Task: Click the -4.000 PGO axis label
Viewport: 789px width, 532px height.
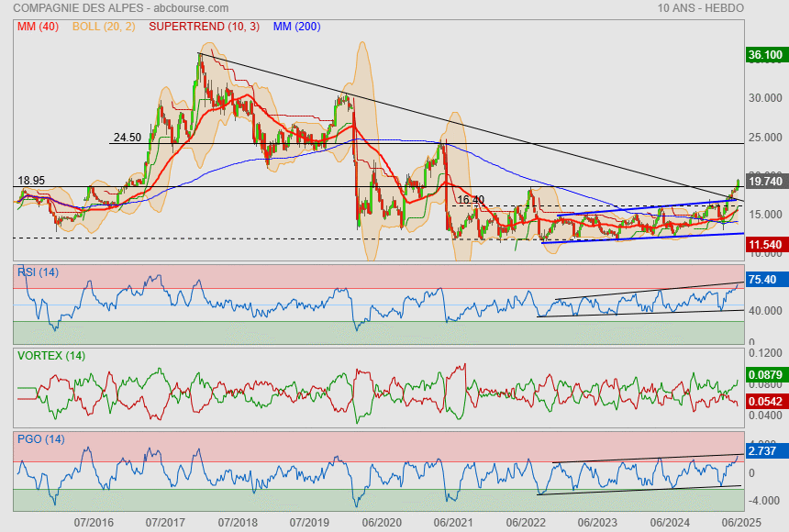Action: [765, 501]
